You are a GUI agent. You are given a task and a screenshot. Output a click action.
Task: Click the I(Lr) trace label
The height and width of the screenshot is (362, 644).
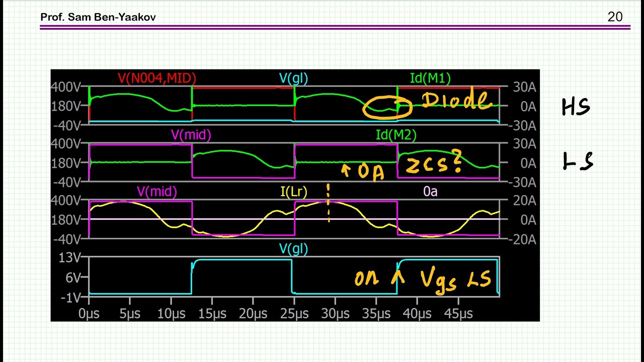point(294,192)
